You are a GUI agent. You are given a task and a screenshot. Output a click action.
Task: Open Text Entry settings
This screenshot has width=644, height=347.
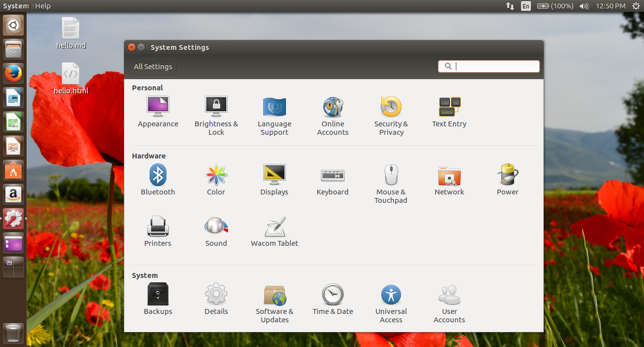pyautogui.click(x=449, y=113)
